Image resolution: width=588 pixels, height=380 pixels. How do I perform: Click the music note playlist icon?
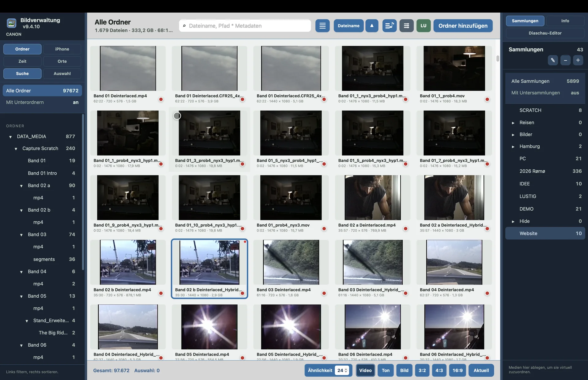click(390, 26)
